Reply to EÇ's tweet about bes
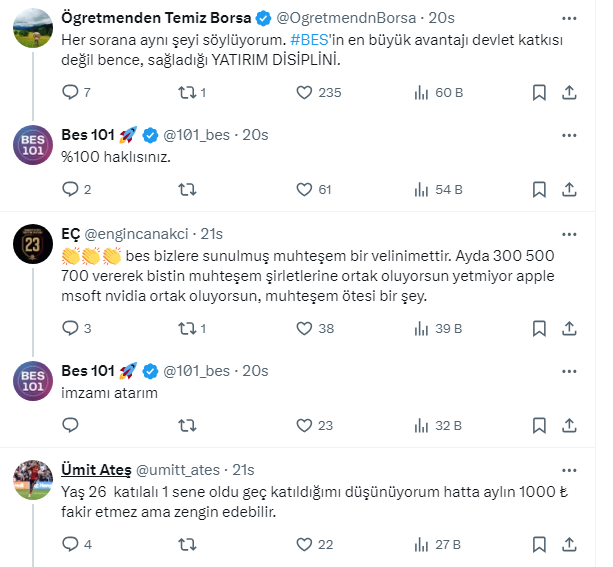The image size is (613, 567). (x=70, y=327)
